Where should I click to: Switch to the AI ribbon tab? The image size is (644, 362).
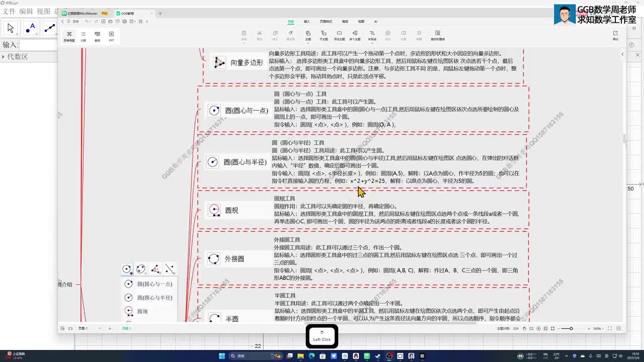tap(375, 22)
